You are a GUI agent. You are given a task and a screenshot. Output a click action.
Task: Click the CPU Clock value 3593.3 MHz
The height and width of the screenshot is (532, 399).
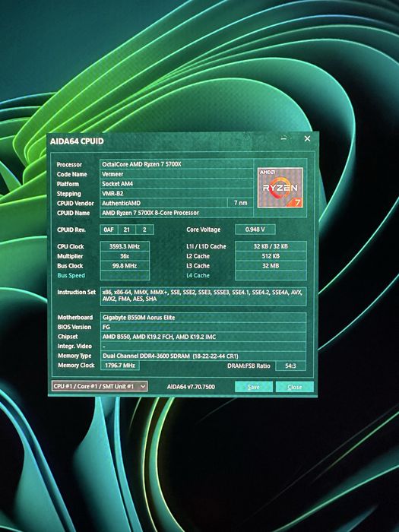click(125, 246)
